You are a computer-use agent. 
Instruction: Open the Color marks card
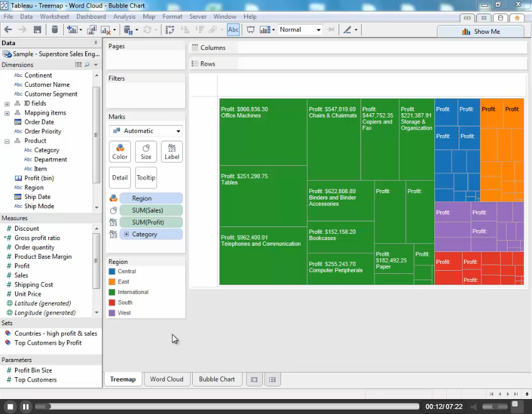tap(120, 151)
